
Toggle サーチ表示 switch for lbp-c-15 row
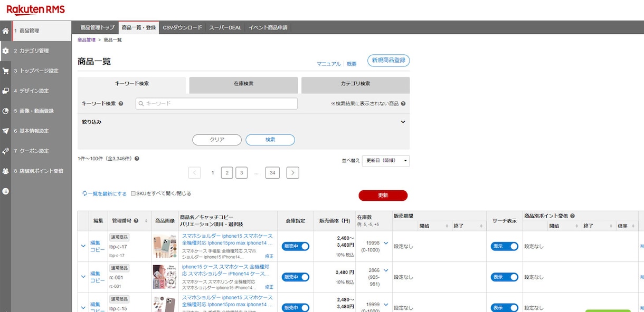(x=505, y=307)
